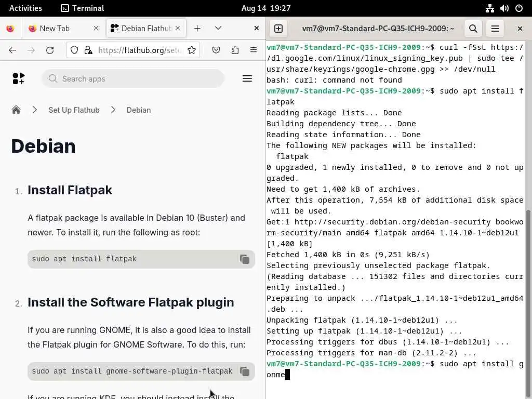The height and width of the screenshot is (399, 532).
Task: Search in terminal window
Action: [473, 29]
